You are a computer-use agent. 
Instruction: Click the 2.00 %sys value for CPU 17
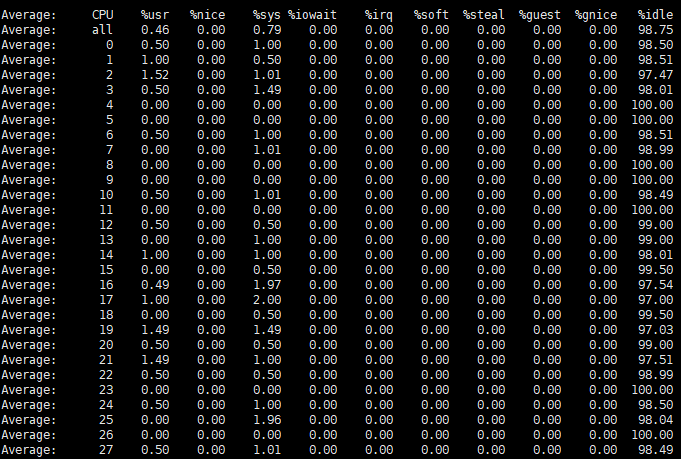[x=267, y=300]
